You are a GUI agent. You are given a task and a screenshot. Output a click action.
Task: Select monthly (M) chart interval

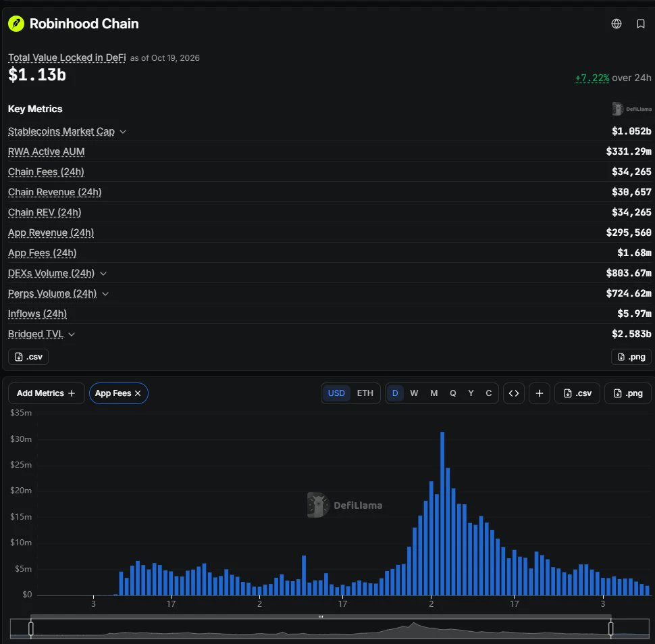coord(434,393)
